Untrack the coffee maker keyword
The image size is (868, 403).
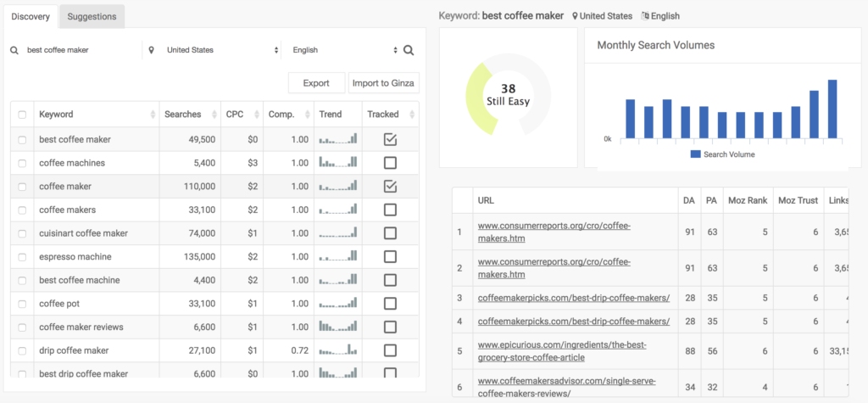pyautogui.click(x=390, y=187)
